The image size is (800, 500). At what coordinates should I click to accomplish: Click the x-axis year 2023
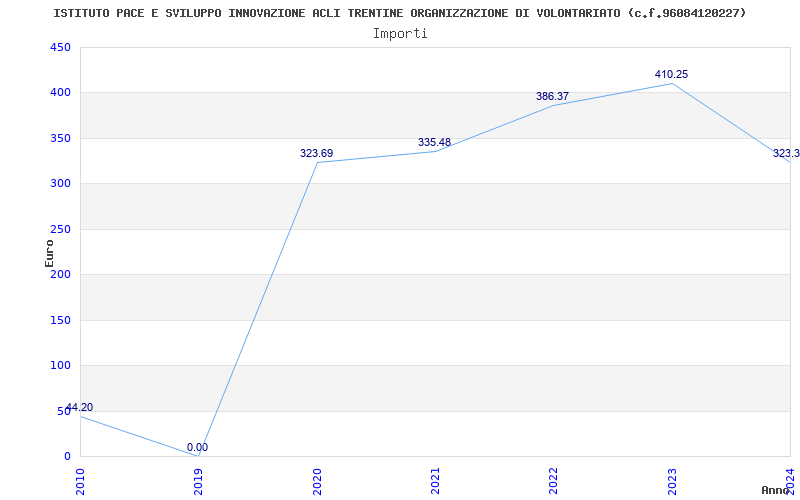click(x=672, y=481)
